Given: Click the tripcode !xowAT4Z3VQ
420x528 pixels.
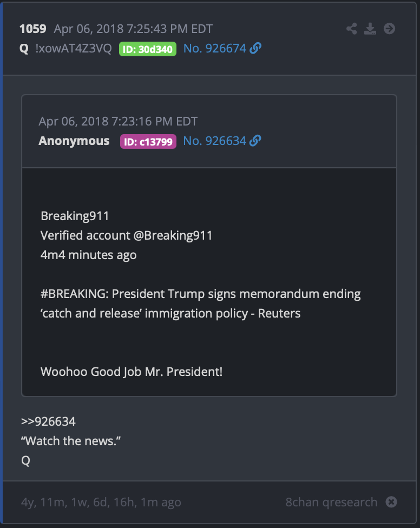Looking at the screenshot, I should [x=74, y=49].
